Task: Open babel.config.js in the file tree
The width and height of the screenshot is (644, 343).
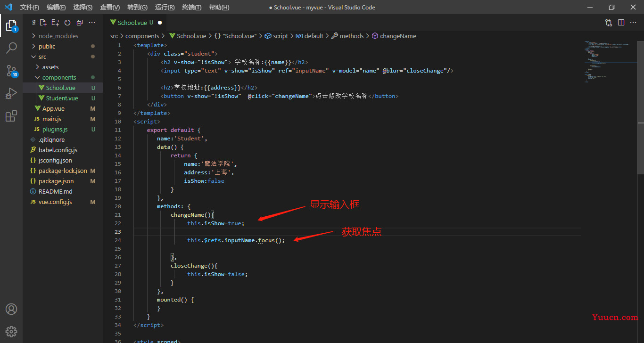Action: pos(63,150)
